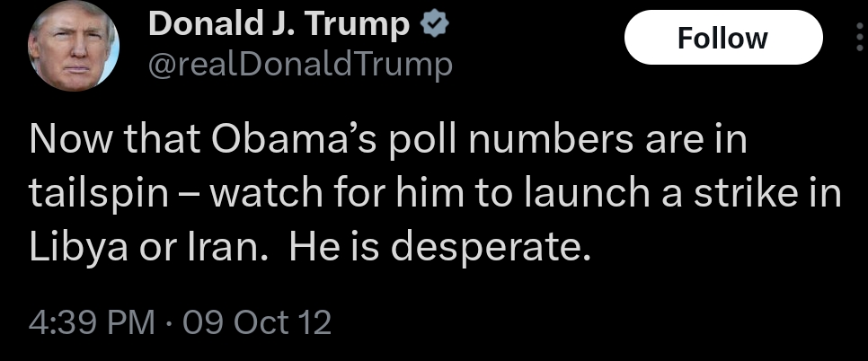Click the @realDonaldTrump handle
Image resolution: width=868 pixels, height=361 pixels.
coord(300,65)
